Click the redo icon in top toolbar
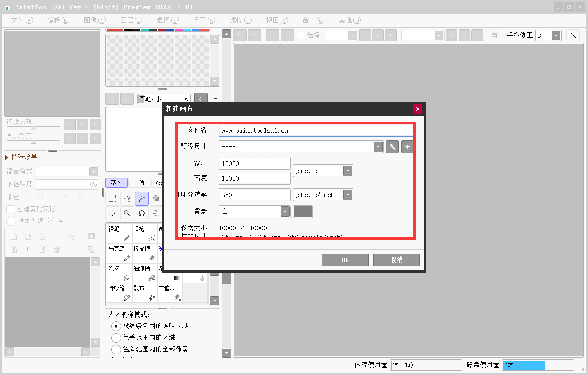Image resolution: width=588 pixels, height=375 pixels. pyautogui.click(x=254, y=35)
